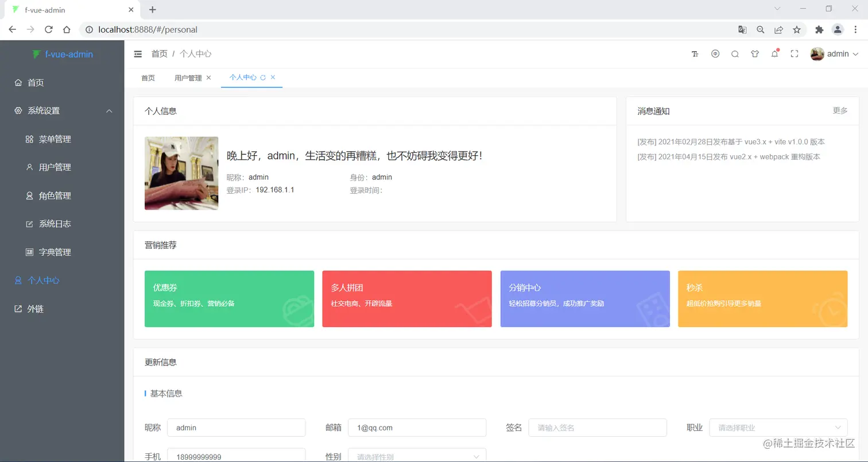The image size is (868, 462).
Task: Go to 首页 in the sidebar
Action: (62, 83)
